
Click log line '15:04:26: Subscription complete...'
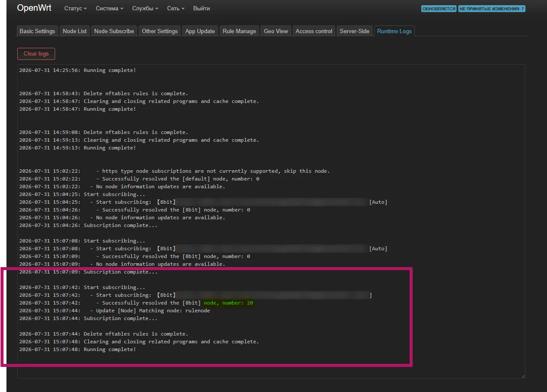tap(88, 225)
